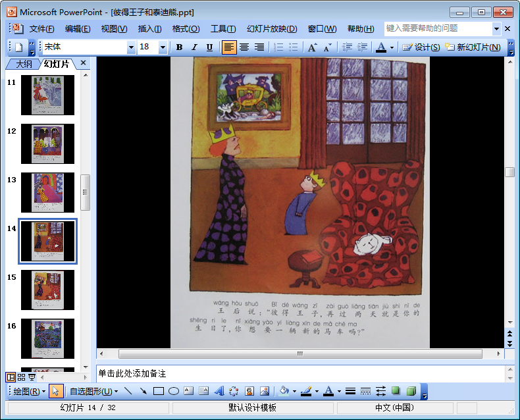Open the 工具(T) menu
The height and width of the screenshot is (420, 520).
click(223, 29)
